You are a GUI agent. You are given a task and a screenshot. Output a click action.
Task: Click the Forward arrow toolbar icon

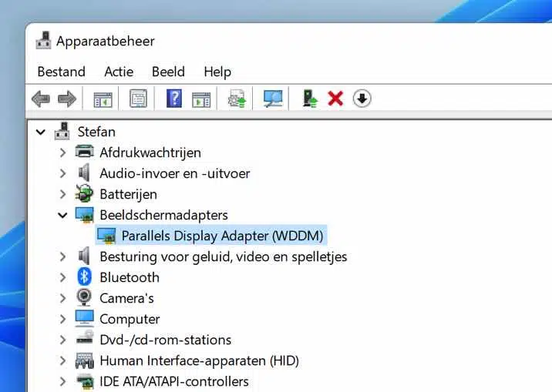coord(67,99)
